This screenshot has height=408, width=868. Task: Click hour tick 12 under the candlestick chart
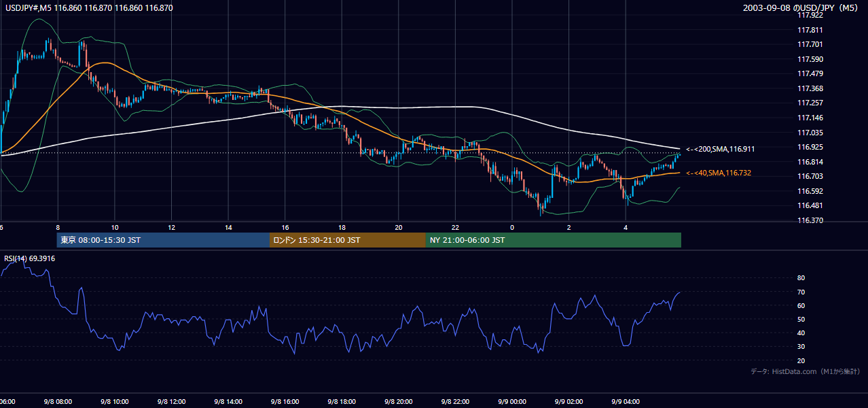click(x=171, y=228)
